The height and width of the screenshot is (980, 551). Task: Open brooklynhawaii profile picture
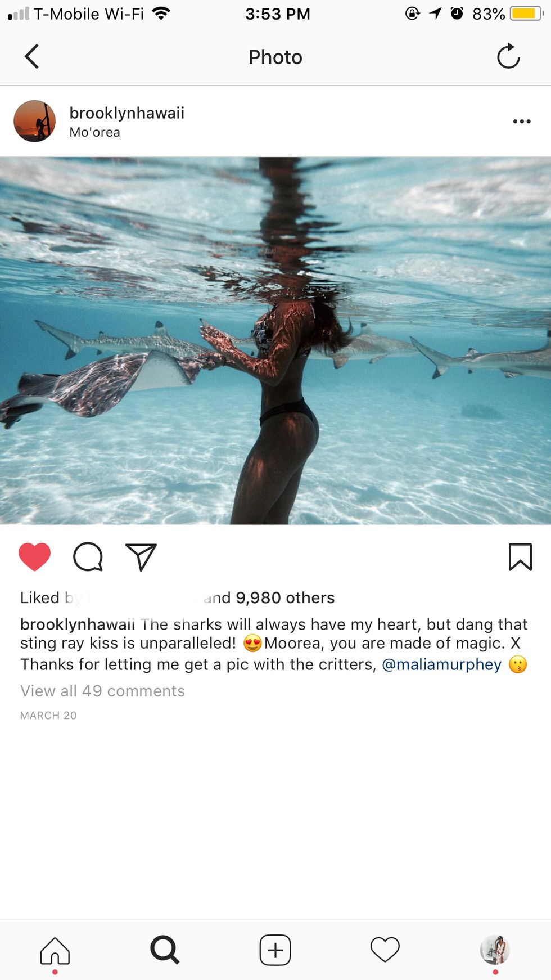(x=35, y=122)
